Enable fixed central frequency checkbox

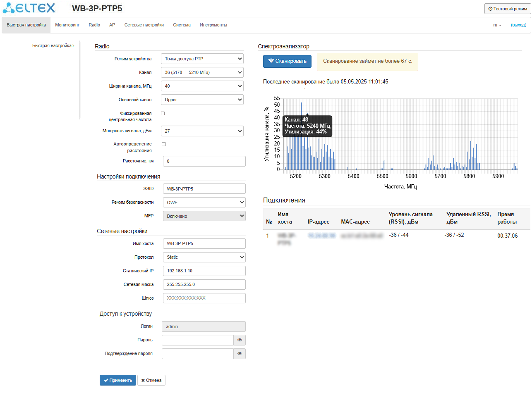(x=163, y=113)
